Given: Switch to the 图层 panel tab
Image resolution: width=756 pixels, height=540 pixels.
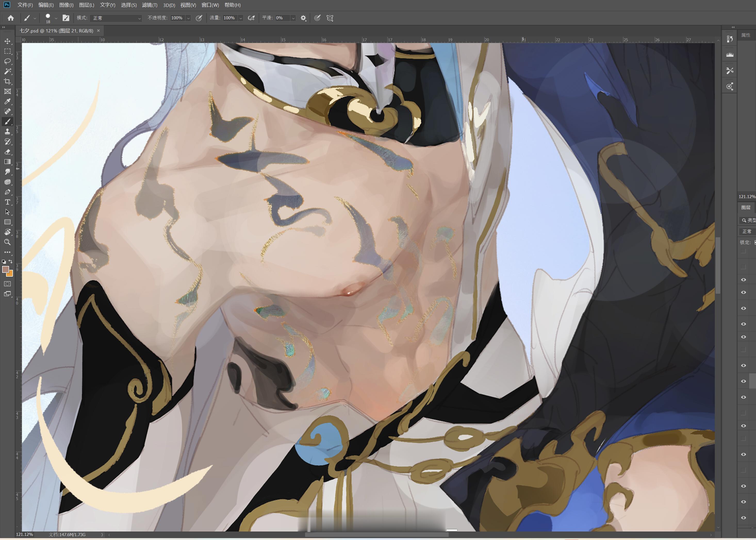Looking at the screenshot, I should [746, 207].
